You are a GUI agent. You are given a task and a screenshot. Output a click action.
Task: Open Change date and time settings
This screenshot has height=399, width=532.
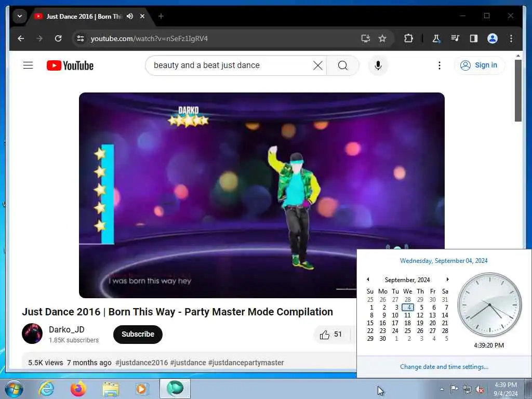point(444,367)
